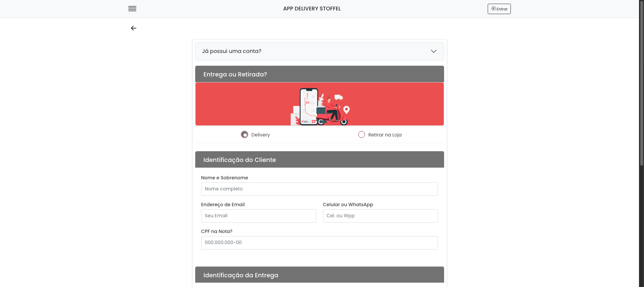Choose the Retirar na Loja radio option
The height and width of the screenshot is (287, 644).
tap(362, 135)
